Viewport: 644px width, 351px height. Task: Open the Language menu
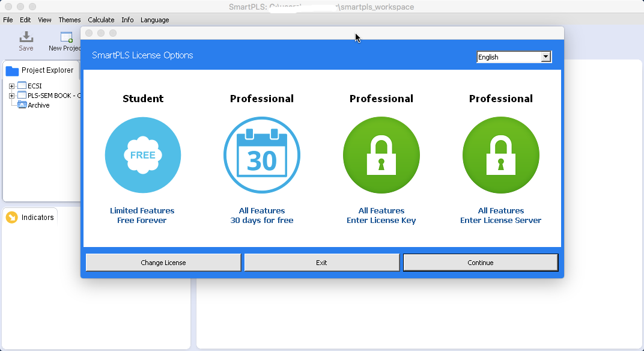pos(155,20)
